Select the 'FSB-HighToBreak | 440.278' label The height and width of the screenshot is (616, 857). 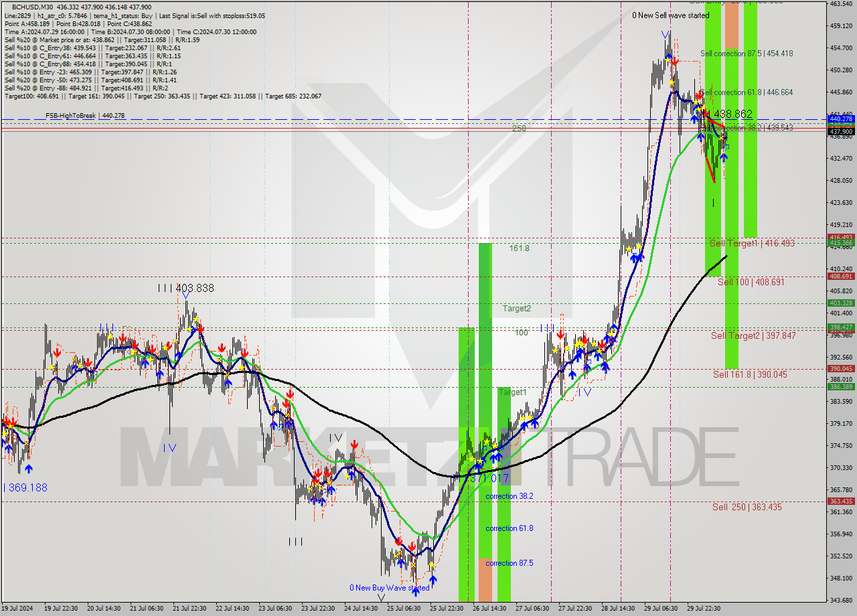pos(85,116)
